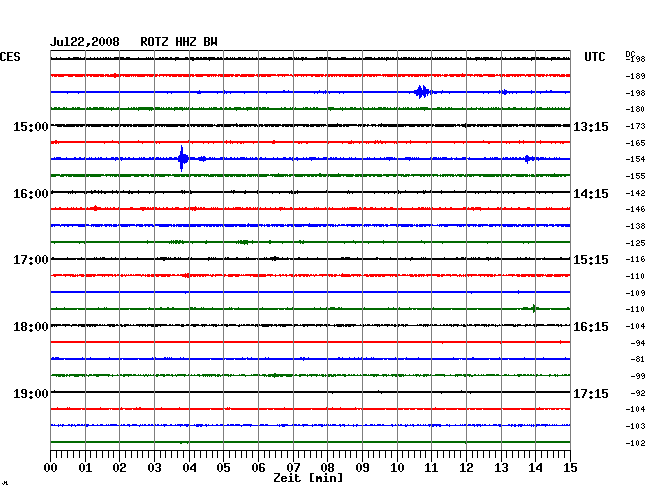This screenshot has height=494, width=650.
Task: Click the 03 minute axis label
Action: pos(154,468)
